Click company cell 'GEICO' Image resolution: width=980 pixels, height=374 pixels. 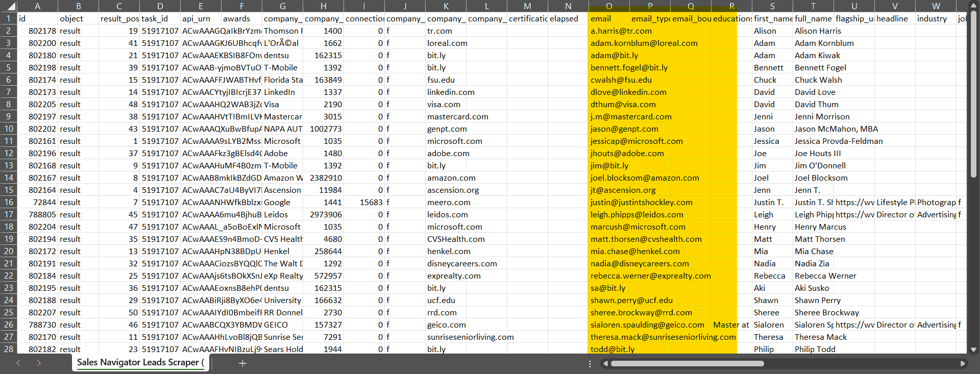click(x=282, y=325)
